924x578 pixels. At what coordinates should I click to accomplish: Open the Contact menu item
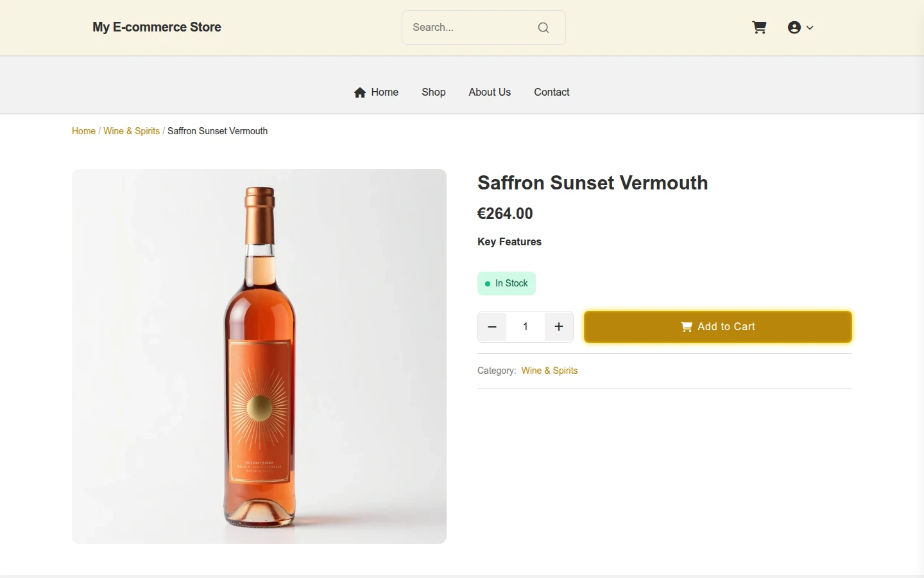552,92
